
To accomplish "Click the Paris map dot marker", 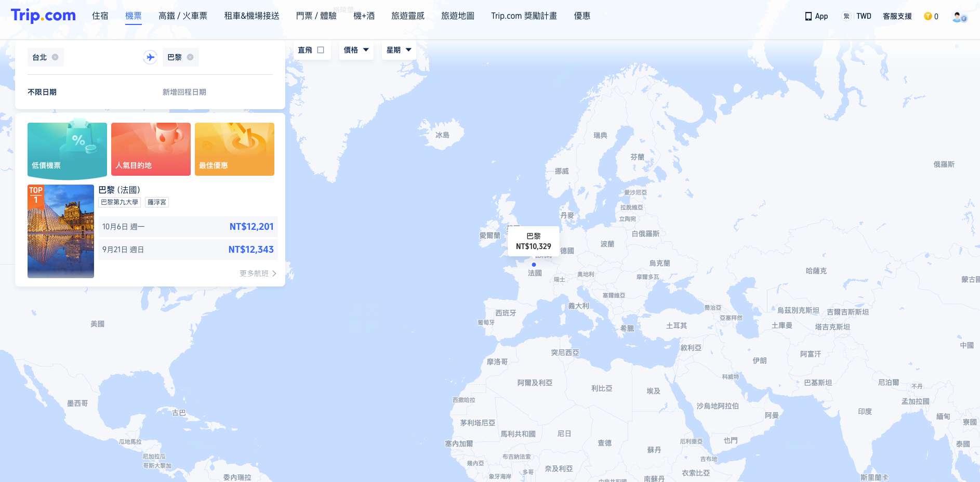I will [534, 265].
